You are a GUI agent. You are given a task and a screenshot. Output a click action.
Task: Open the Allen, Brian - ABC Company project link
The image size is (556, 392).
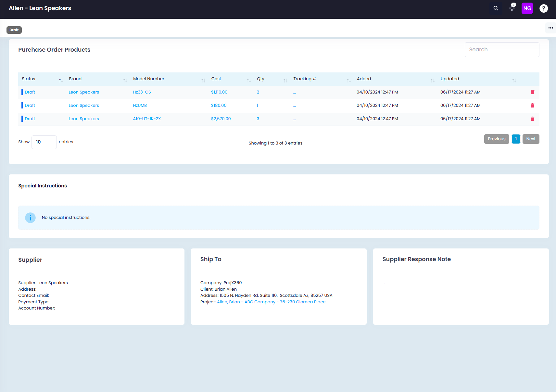click(271, 302)
